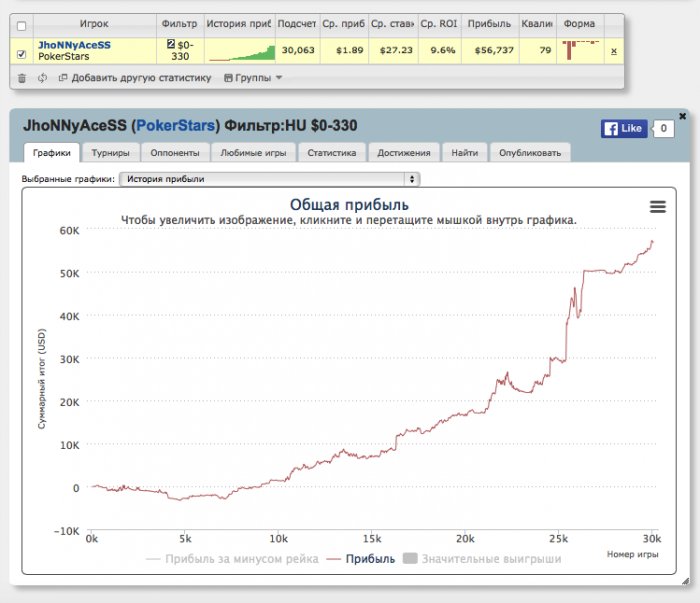700x603 pixels.
Task: Click the Like count bubble
Action: coord(663,129)
